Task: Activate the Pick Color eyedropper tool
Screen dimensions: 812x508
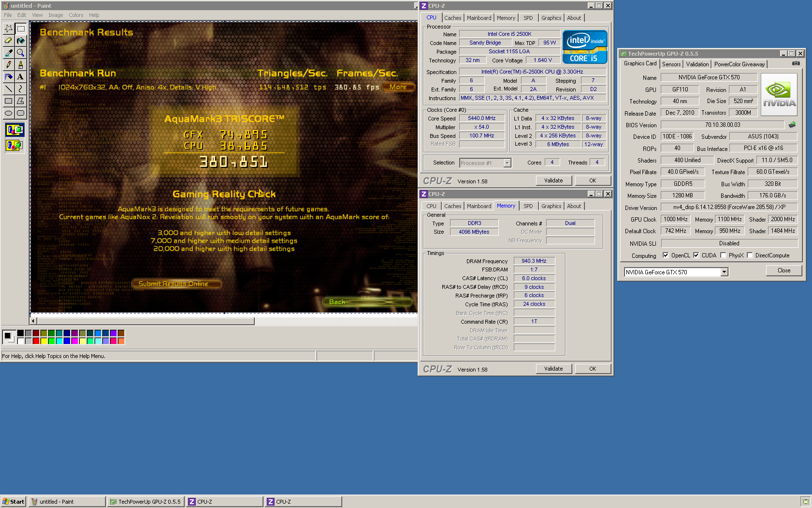Action: pos(9,53)
